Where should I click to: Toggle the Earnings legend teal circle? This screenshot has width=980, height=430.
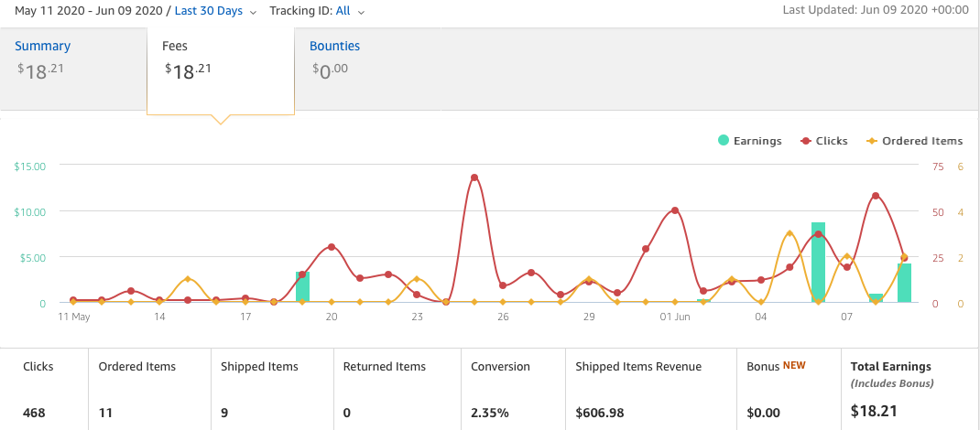[724, 140]
